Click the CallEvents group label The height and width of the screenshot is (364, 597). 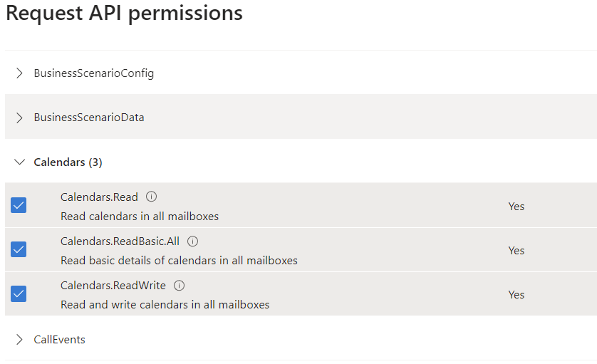click(59, 340)
